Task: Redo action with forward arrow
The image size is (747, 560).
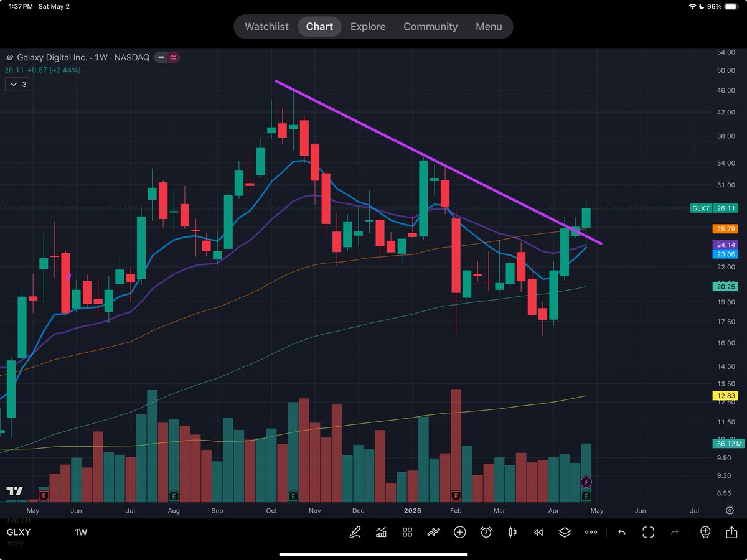Action: (x=675, y=532)
